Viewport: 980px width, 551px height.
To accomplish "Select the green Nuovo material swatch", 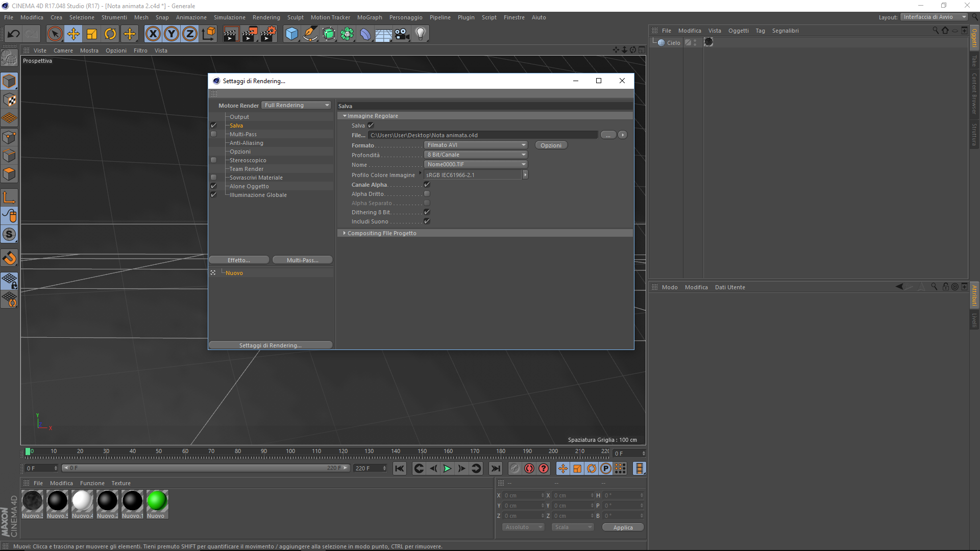I will [157, 501].
